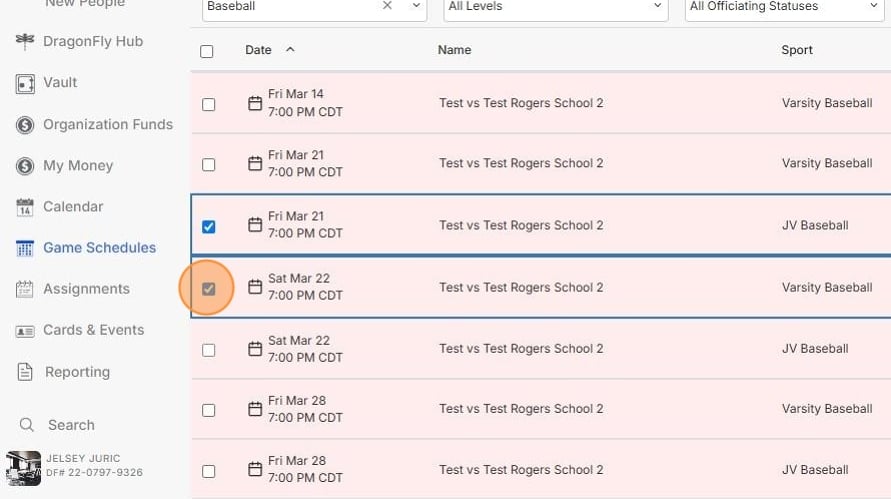Open the DragonFly Hub icon in sidebar
The image size is (891, 499).
(x=25, y=42)
